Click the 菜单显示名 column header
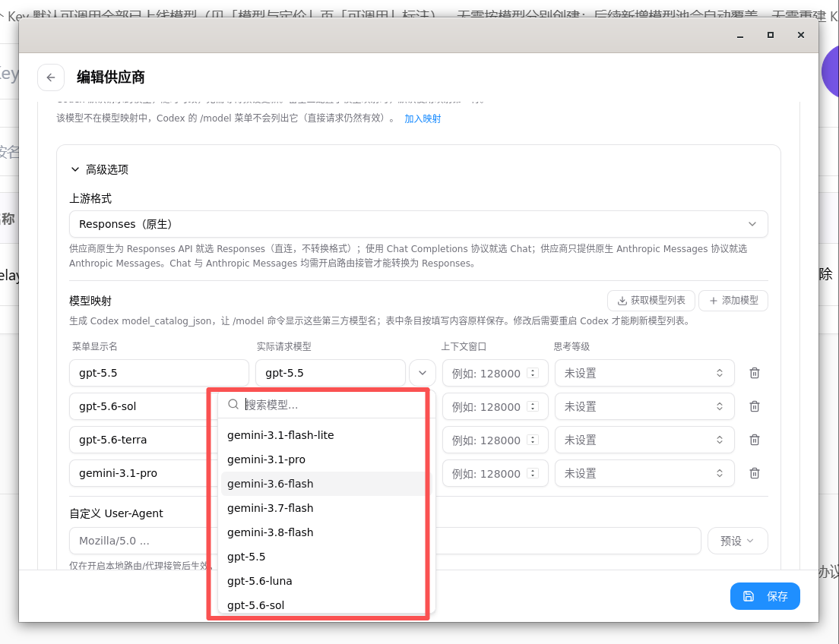 95,346
